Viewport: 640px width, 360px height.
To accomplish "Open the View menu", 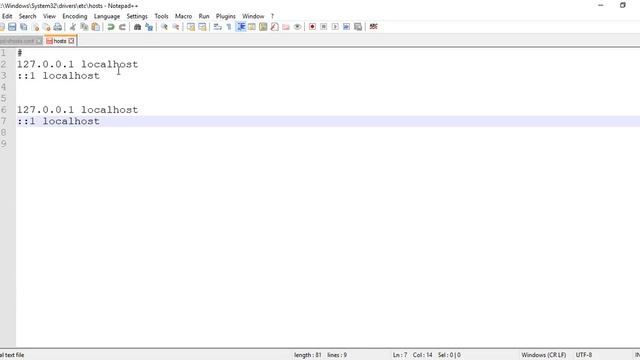I will [x=49, y=16].
